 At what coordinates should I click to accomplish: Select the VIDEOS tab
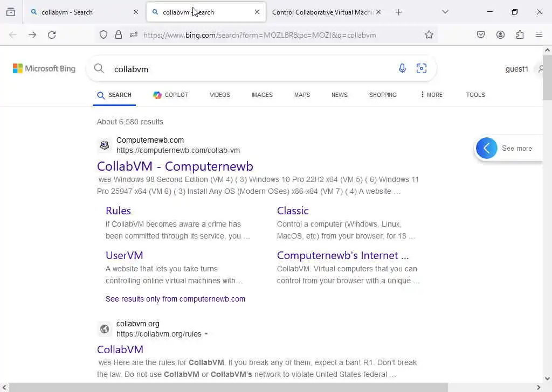[220, 95]
